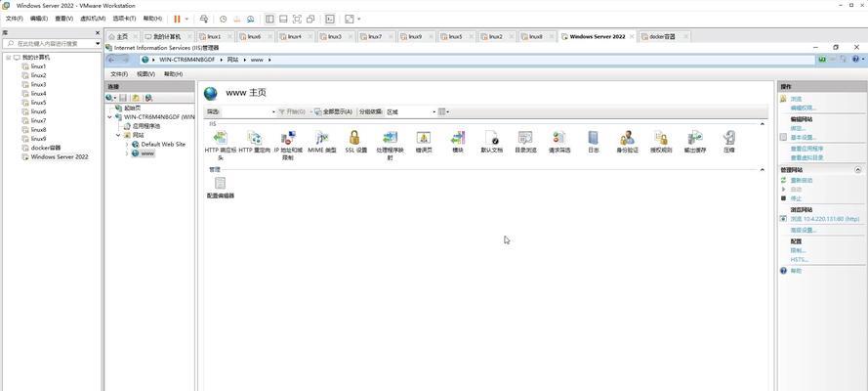Viewport: 868px width, 391px height.
Task: Open the HTTP 重定向 feature
Action: [254, 138]
